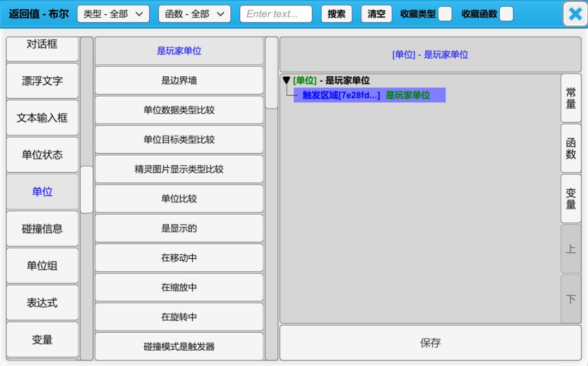Open the 函数 side tab
Screen dimensions: 588x366
tap(571, 149)
